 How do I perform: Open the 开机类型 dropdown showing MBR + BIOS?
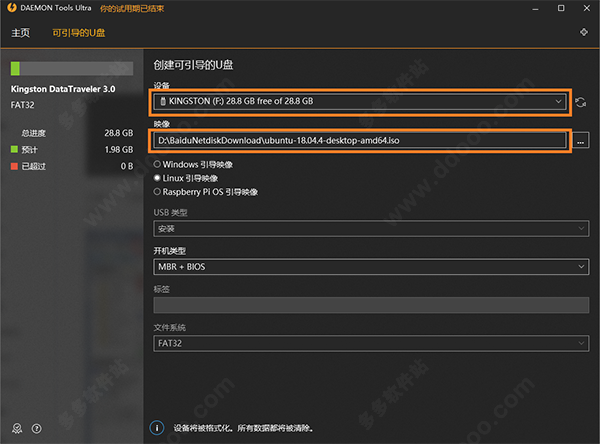click(x=371, y=266)
